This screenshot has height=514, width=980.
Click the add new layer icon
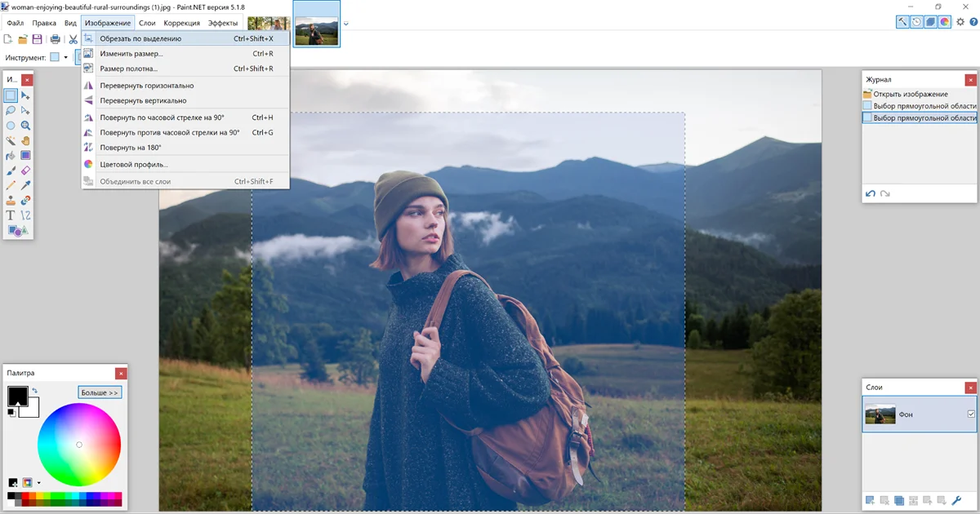(871, 499)
